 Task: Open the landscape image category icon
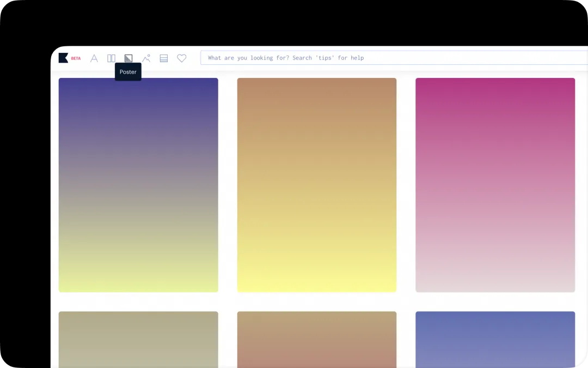[146, 58]
